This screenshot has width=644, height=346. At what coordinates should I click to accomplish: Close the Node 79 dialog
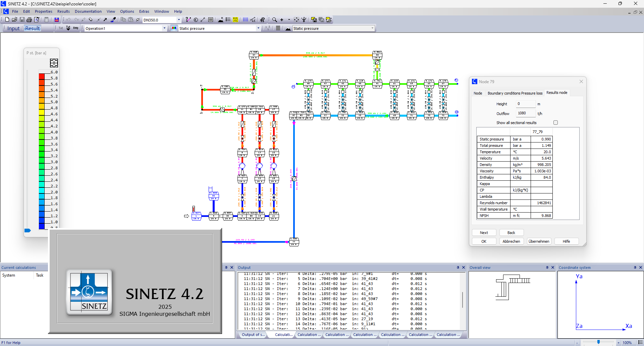point(581,81)
